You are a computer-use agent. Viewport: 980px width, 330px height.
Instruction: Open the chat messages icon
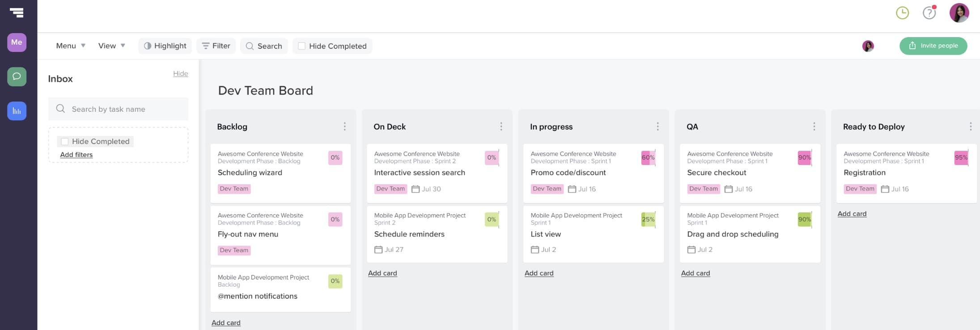(17, 76)
